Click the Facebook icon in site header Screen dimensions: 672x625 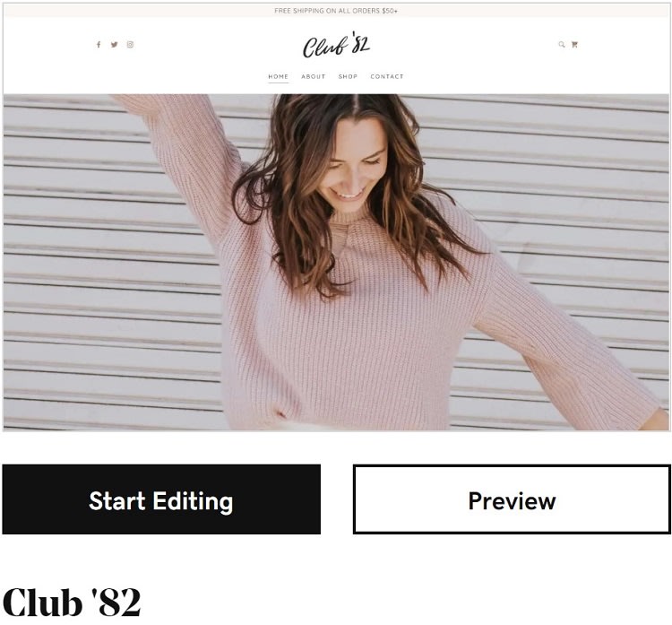point(99,45)
